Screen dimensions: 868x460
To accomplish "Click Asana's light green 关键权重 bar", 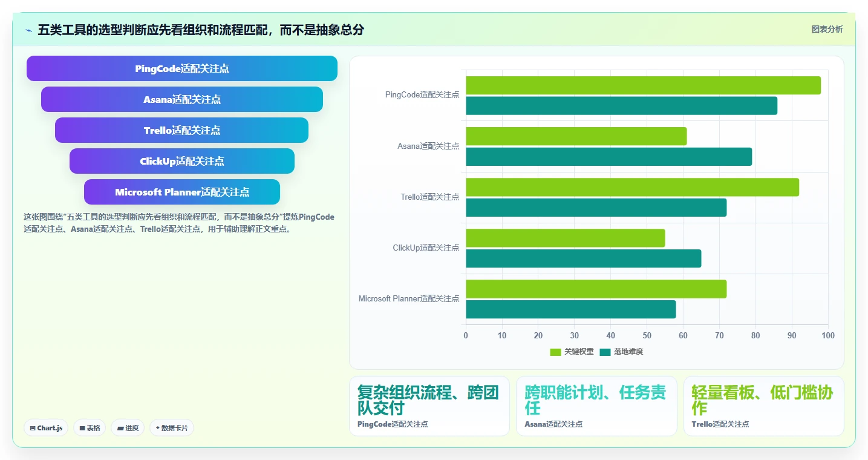I will click(576, 136).
